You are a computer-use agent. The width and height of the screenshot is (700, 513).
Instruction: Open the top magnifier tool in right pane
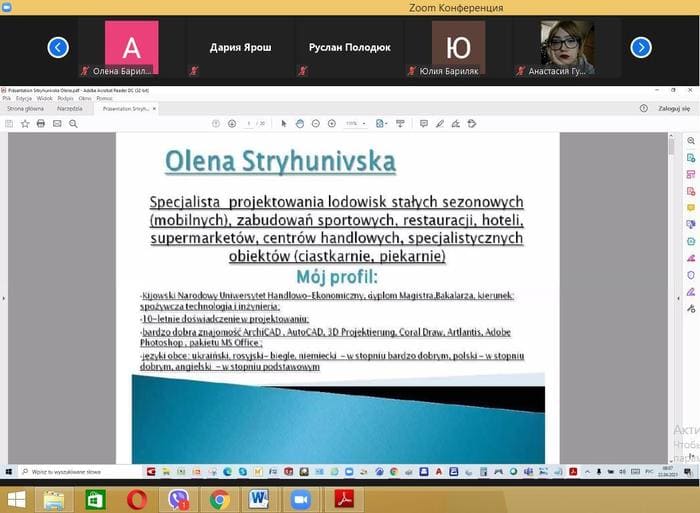tap(691, 141)
